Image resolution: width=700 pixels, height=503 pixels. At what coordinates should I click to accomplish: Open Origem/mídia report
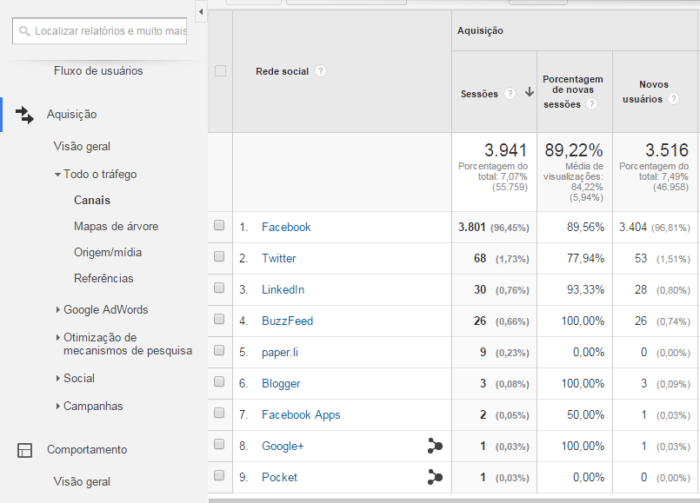(108, 253)
